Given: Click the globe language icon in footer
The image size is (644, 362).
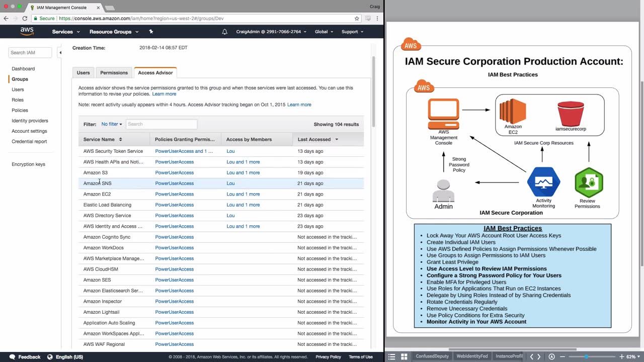Looking at the screenshot, I should point(50,357).
